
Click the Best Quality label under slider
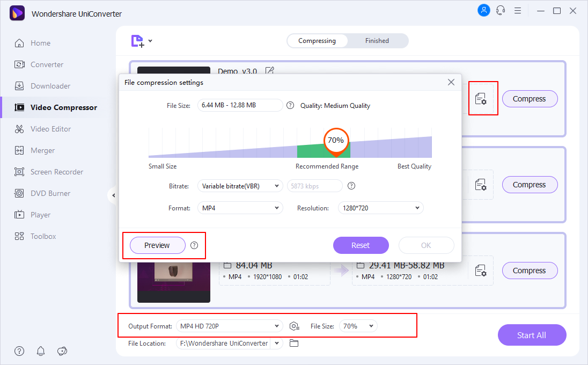(x=414, y=166)
